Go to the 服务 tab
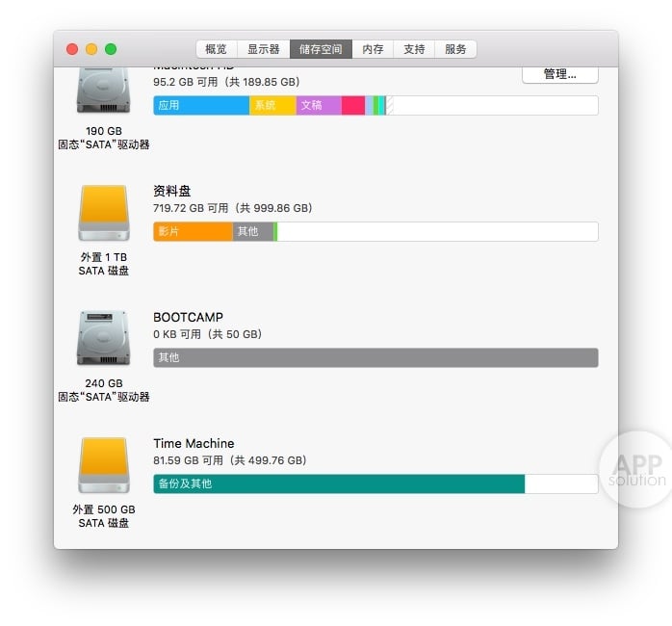This screenshot has height=626, width=672. [x=455, y=49]
